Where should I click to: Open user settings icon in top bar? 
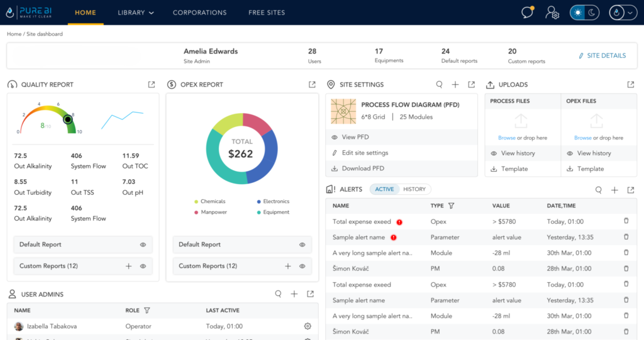tap(552, 13)
